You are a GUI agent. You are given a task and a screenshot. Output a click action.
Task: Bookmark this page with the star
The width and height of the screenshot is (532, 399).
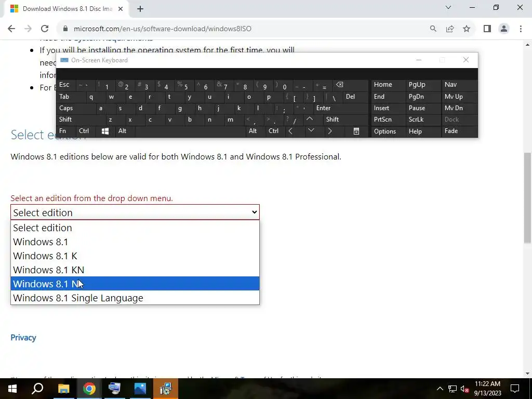point(467,29)
